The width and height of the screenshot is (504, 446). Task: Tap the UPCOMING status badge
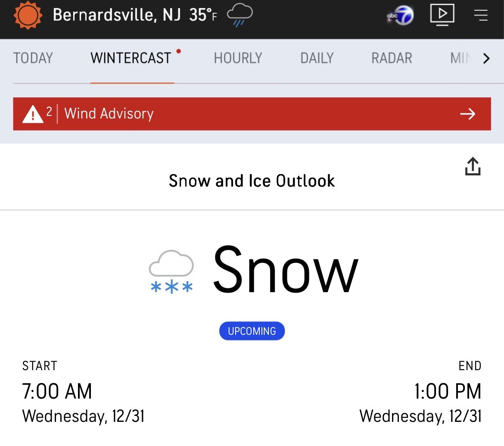point(252,331)
